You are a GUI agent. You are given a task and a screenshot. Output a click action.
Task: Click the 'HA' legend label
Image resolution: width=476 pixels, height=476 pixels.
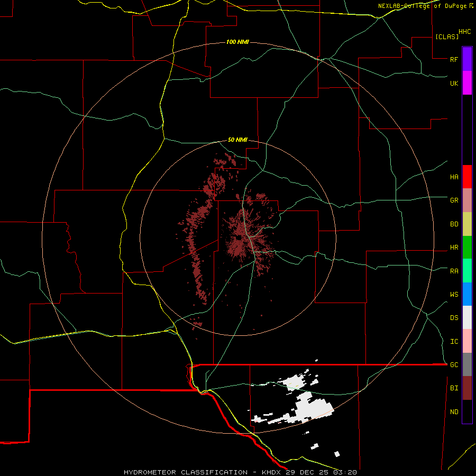click(x=454, y=177)
